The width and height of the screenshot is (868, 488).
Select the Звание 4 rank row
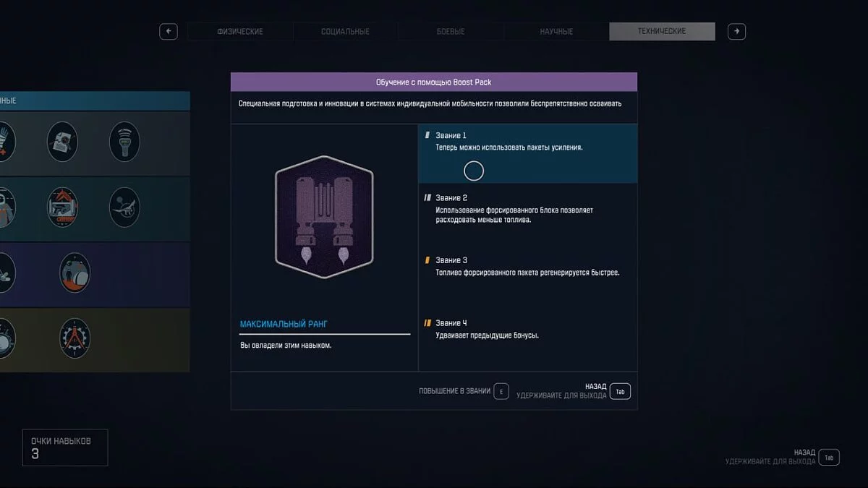pyautogui.click(x=528, y=340)
